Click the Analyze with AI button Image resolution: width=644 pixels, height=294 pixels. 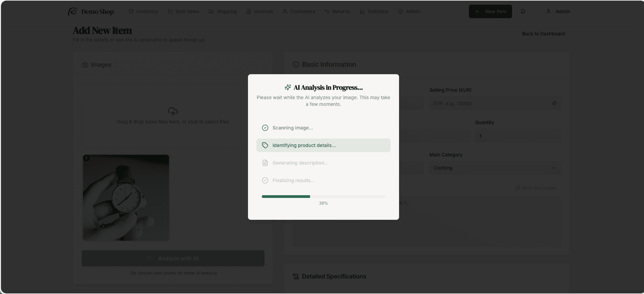coord(173,258)
